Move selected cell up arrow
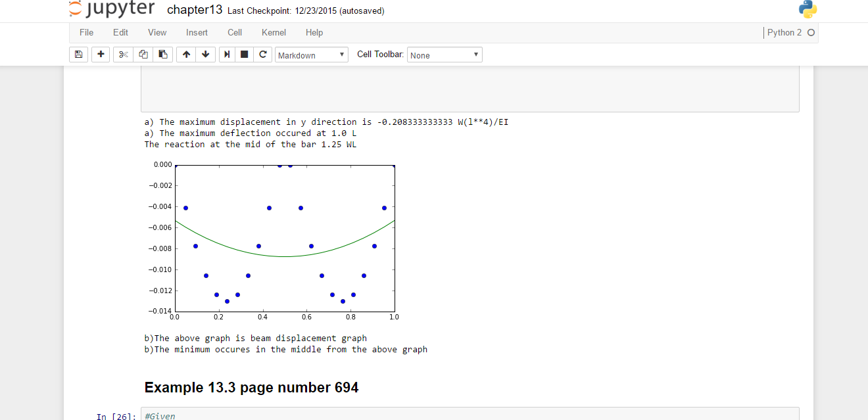 pyautogui.click(x=186, y=55)
